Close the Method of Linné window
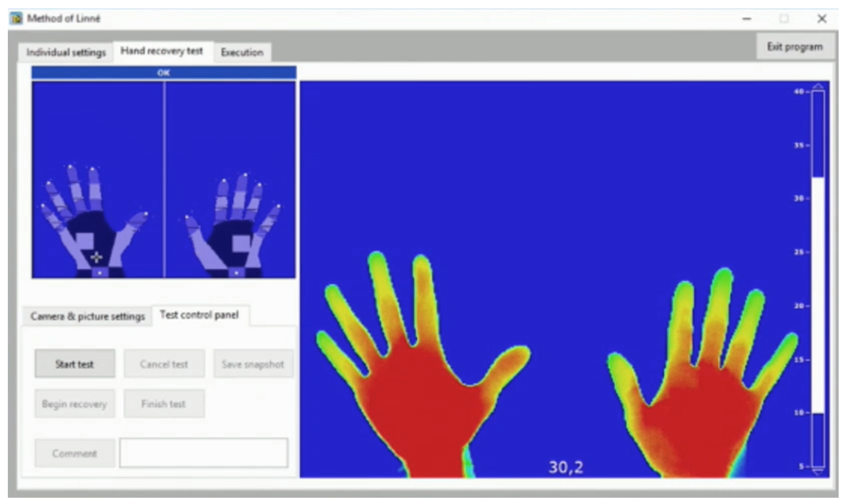Viewport: 847px width, 504px height. (821, 19)
